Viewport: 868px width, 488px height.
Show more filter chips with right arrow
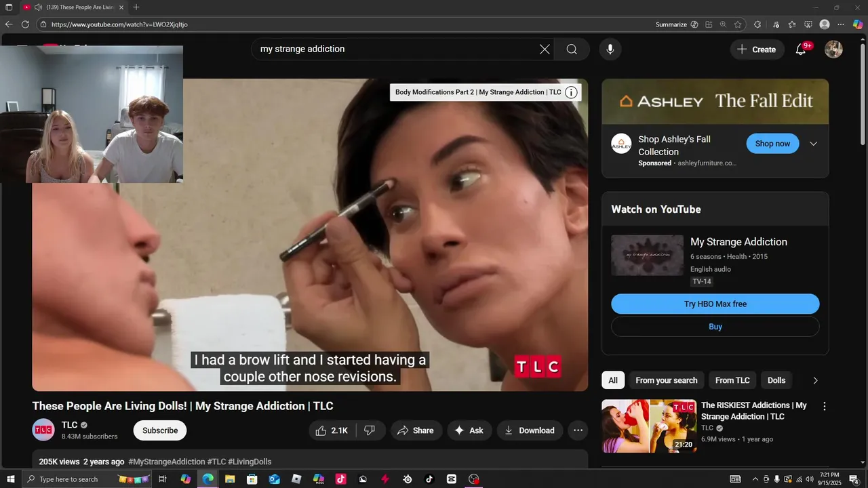click(x=815, y=380)
